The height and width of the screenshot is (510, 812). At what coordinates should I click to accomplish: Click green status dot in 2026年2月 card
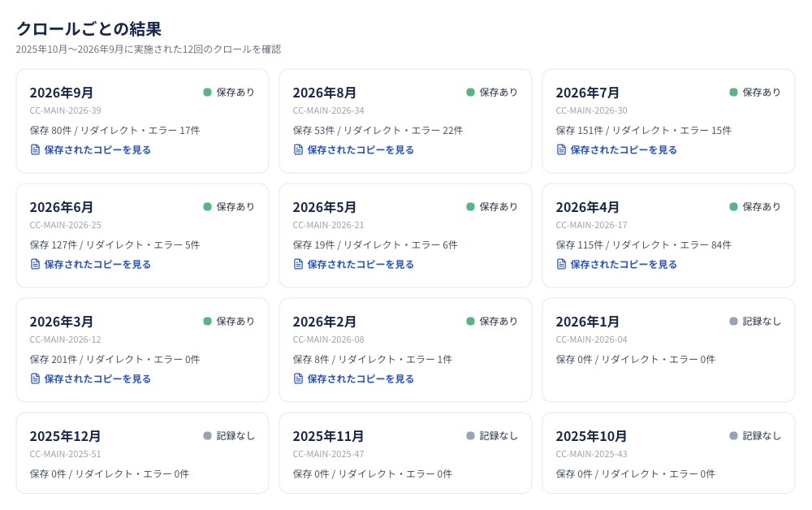471,321
